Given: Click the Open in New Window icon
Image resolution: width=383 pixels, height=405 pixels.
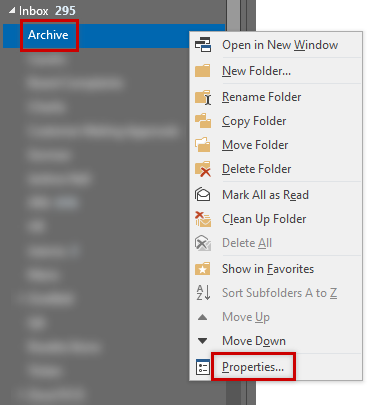Looking at the screenshot, I should pos(203,45).
